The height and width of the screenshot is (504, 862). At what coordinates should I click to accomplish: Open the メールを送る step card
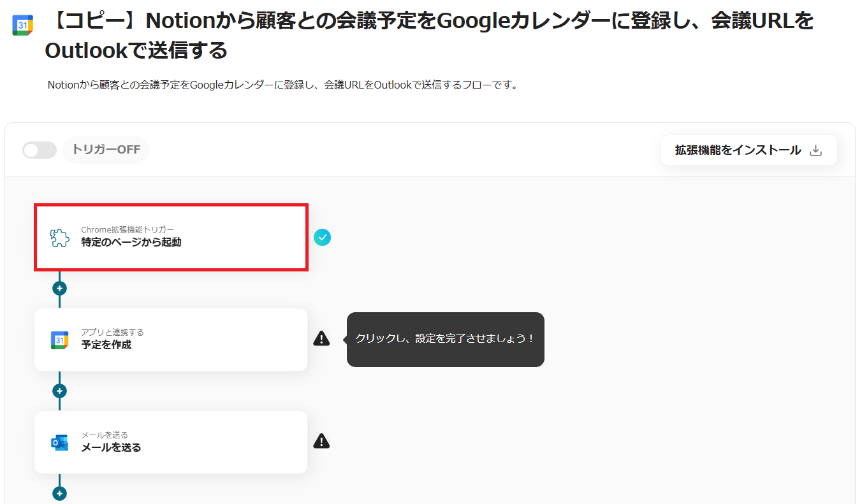[x=171, y=442]
